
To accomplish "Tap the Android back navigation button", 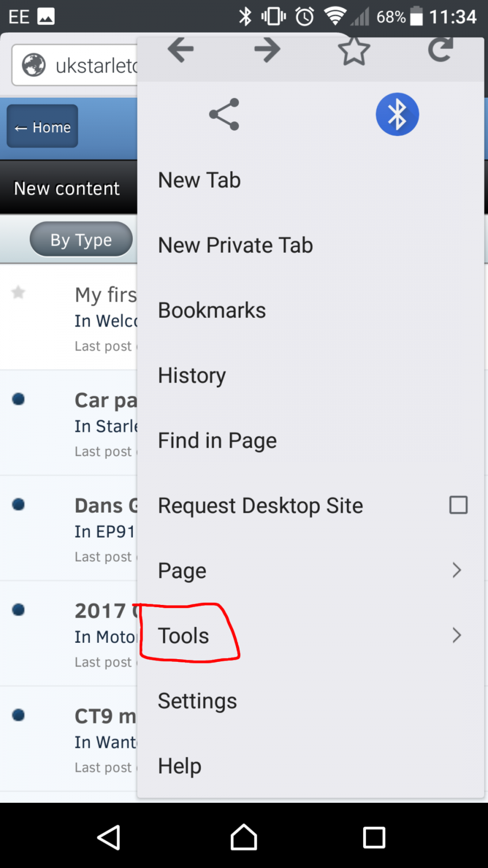I will [109, 837].
